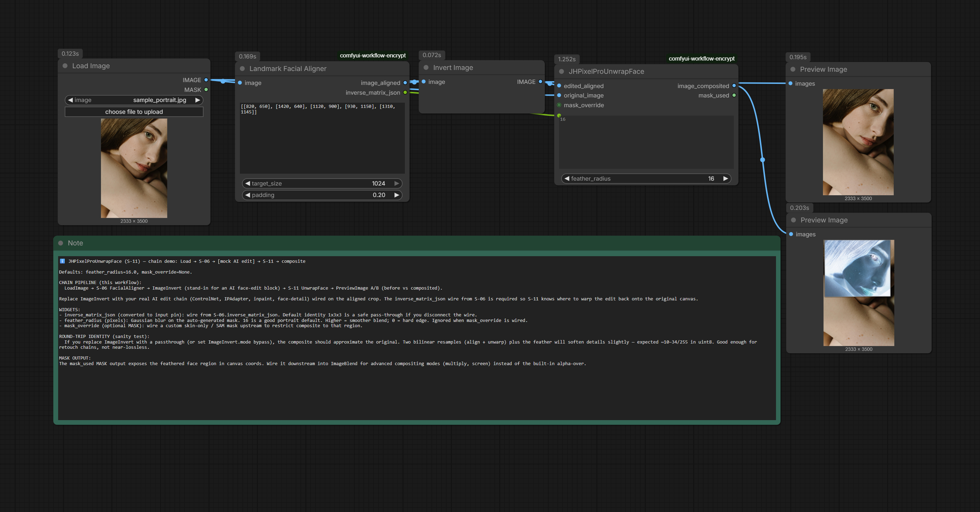Image resolution: width=980 pixels, height=512 pixels.
Task: Click the edited_aligned input socket
Action: 559,86
